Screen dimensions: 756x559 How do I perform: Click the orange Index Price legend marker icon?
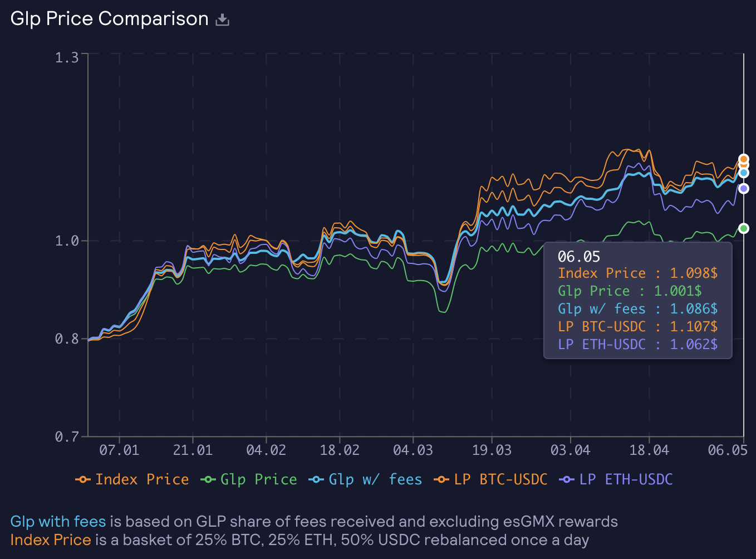(84, 479)
